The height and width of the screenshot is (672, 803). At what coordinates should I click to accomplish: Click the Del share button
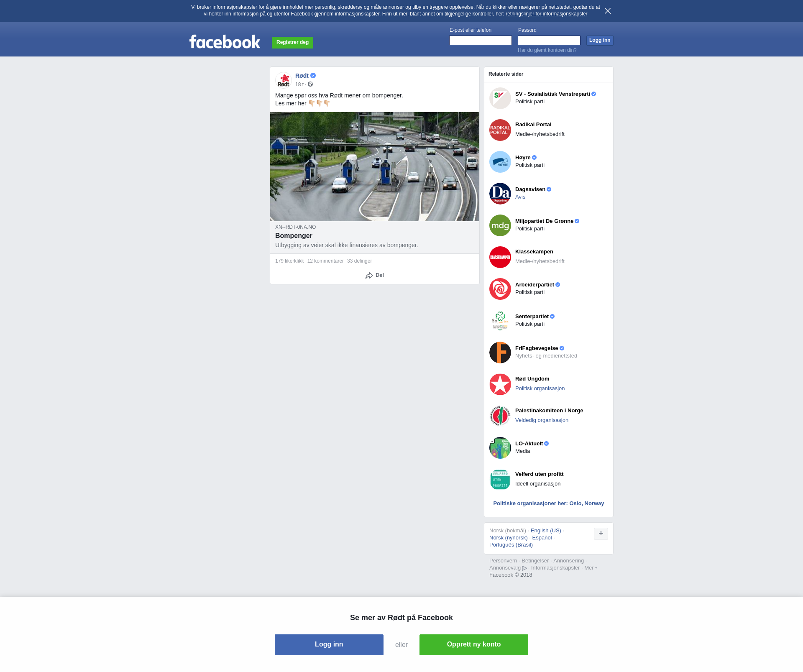(375, 275)
